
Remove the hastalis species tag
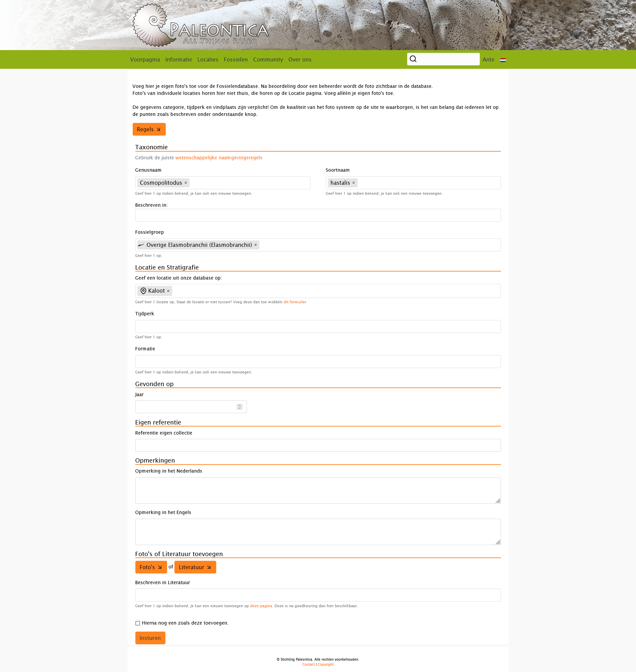click(353, 183)
